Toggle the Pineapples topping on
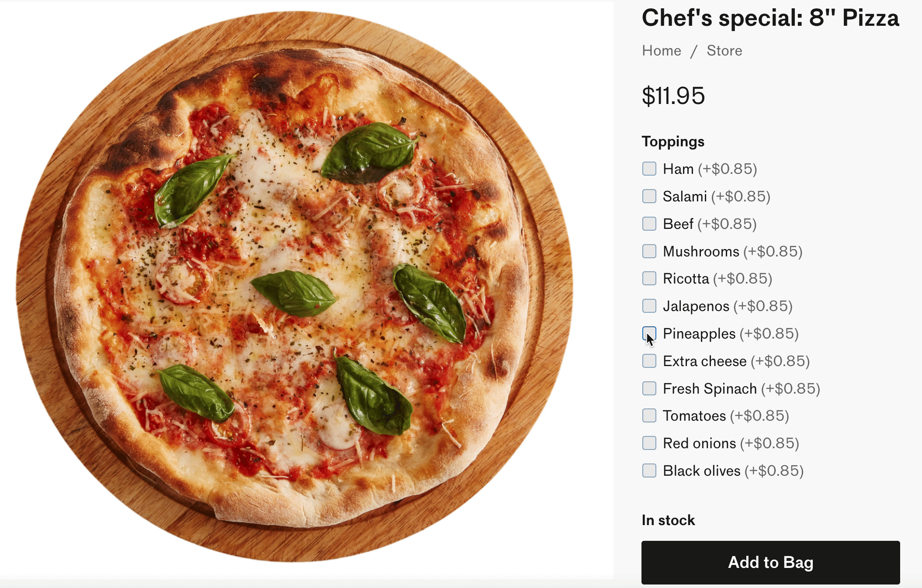This screenshot has height=588, width=922. tap(648, 333)
